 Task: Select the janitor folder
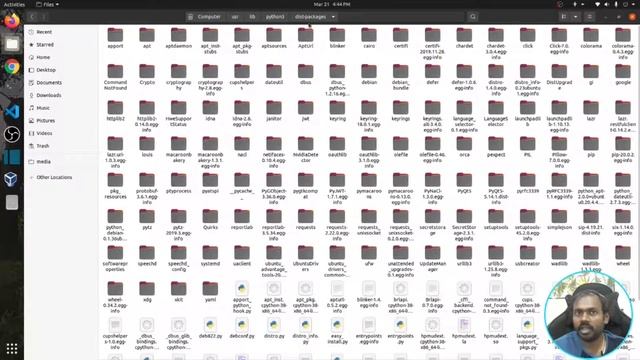click(x=273, y=111)
